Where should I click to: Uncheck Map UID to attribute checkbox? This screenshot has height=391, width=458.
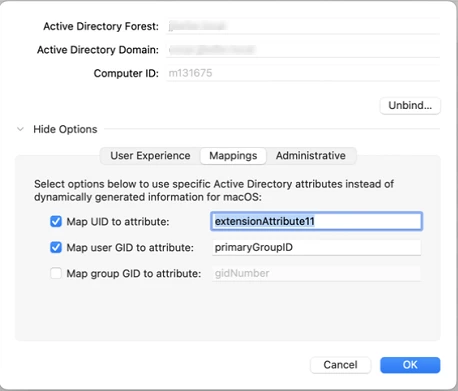(x=56, y=221)
